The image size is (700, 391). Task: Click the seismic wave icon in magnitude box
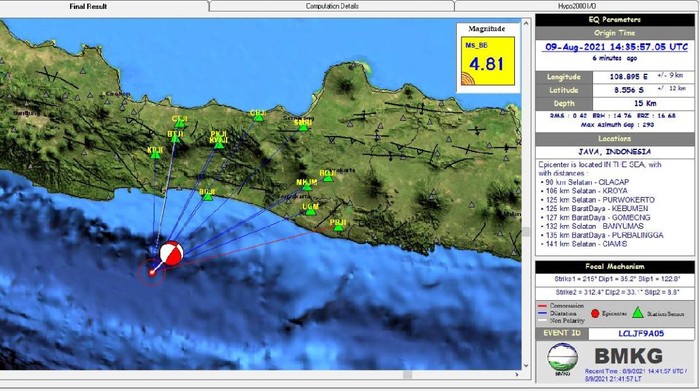(x=467, y=79)
